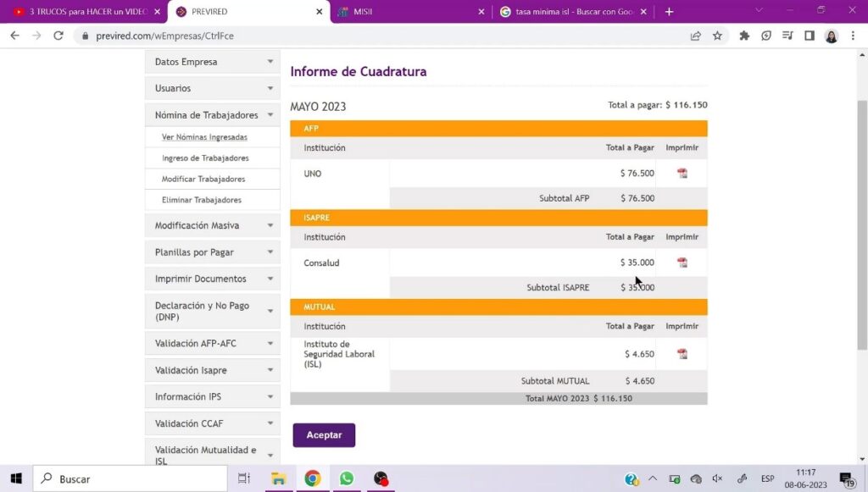
Task: Expand the Información IPS menu
Action: 213,397
